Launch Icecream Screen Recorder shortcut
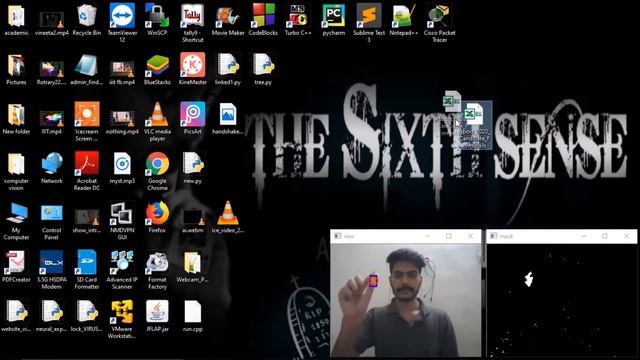Viewport: 640px width, 360px height. pos(87,121)
